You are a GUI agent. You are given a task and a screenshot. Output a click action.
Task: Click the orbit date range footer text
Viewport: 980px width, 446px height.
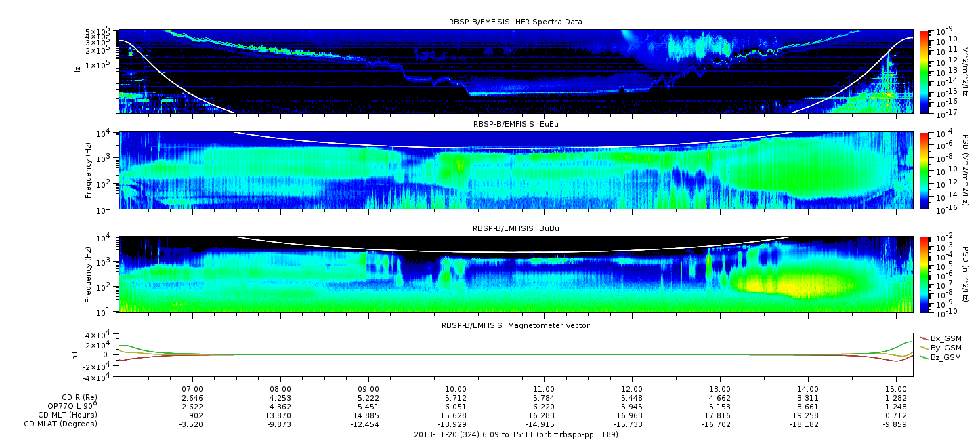click(x=515, y=434)
